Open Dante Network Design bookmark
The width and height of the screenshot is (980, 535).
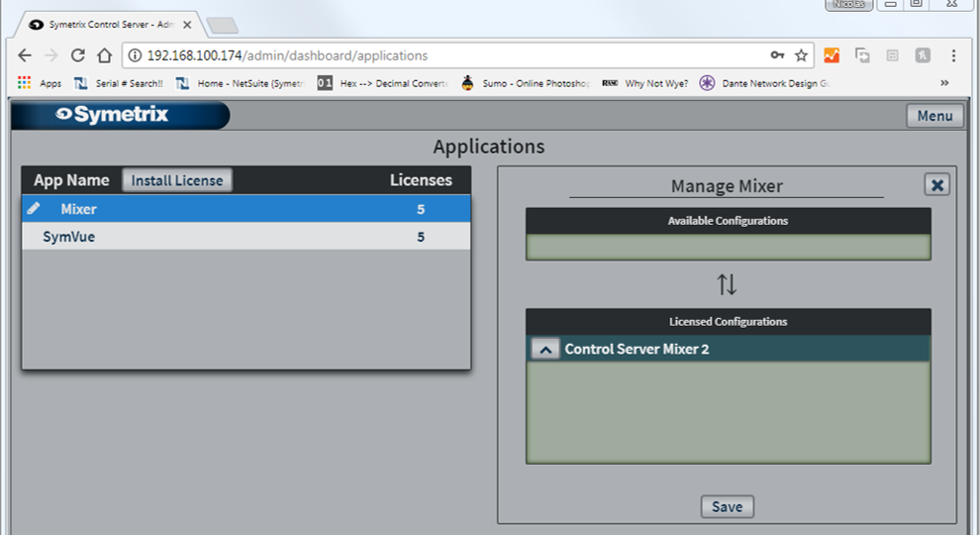pyautogui.click(x=764, y=83)
